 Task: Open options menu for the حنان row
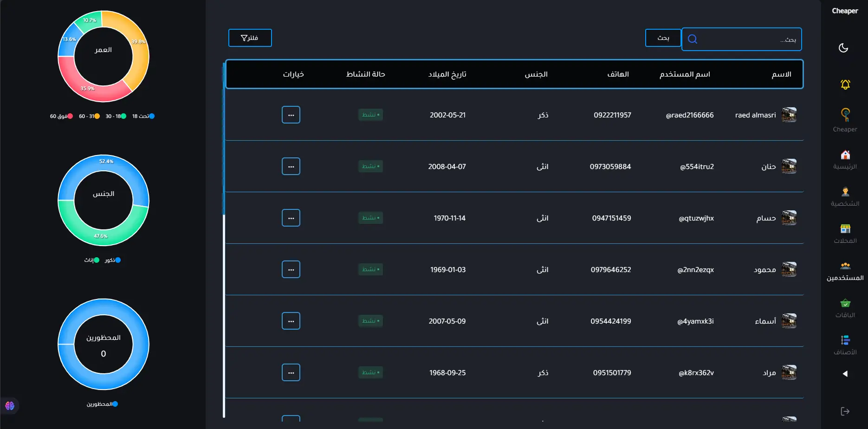click(291, 166)
